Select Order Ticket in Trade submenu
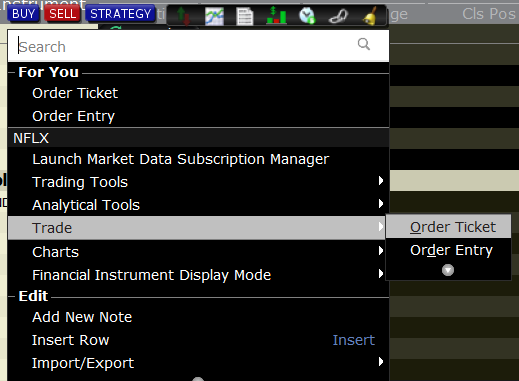Image resolution: width=519 pixels, height=381 pixels. click(x=448, y=227)
